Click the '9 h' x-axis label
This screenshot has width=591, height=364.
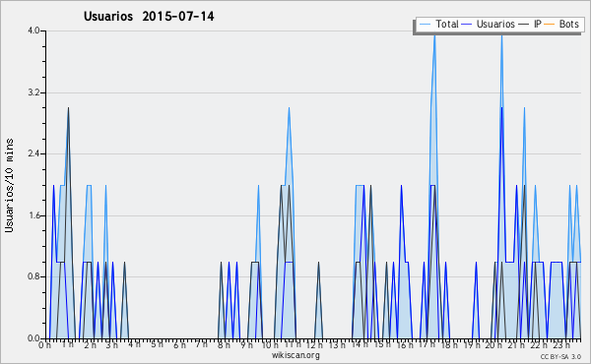pos(246,345)
